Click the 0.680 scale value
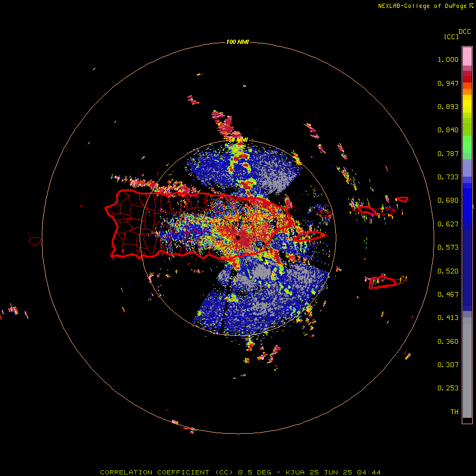476x476 pixels. tap(448, 200)
